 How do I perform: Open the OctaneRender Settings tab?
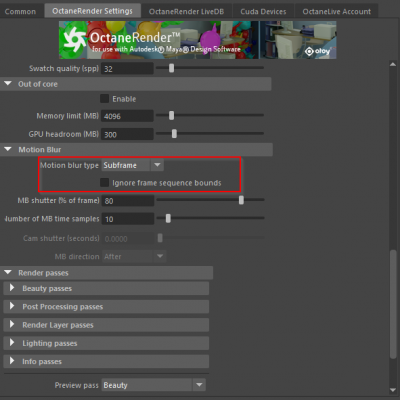point(92,11)
